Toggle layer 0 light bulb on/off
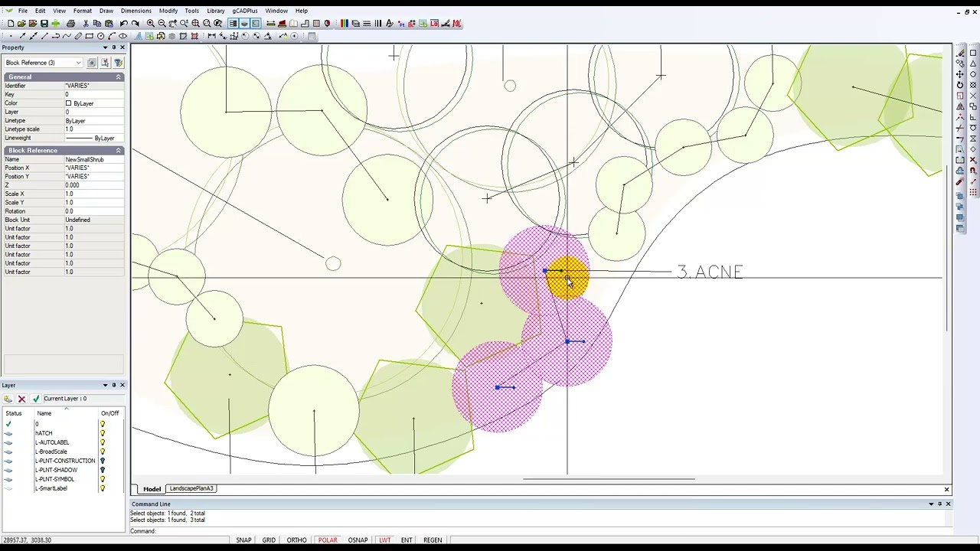The width and height of the screenshot is (980, 551). [x=102, y=424]
